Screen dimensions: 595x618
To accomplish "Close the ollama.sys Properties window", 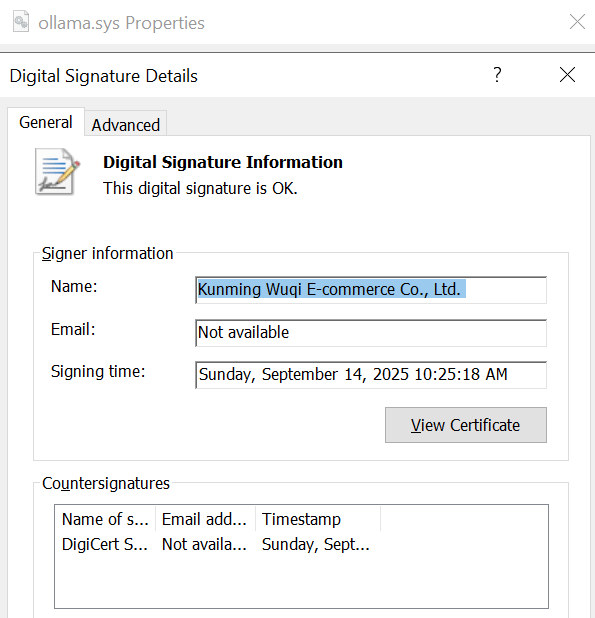I will coord(577,22).
